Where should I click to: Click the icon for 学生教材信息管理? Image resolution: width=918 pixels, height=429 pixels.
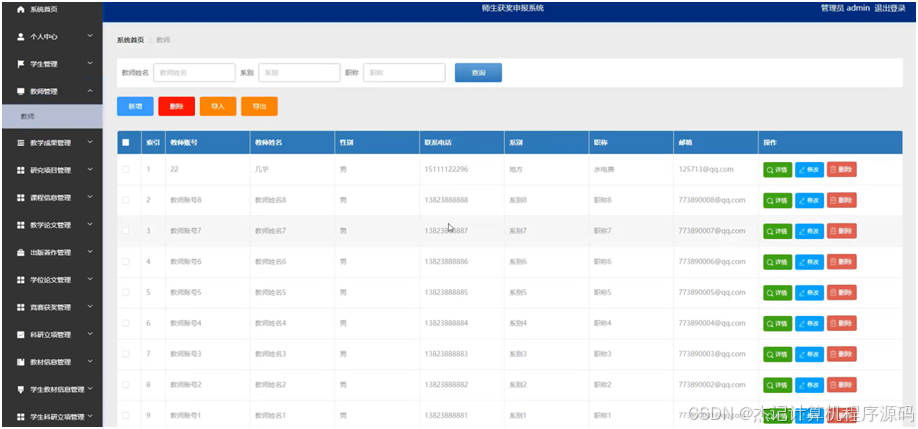[20, 389]
